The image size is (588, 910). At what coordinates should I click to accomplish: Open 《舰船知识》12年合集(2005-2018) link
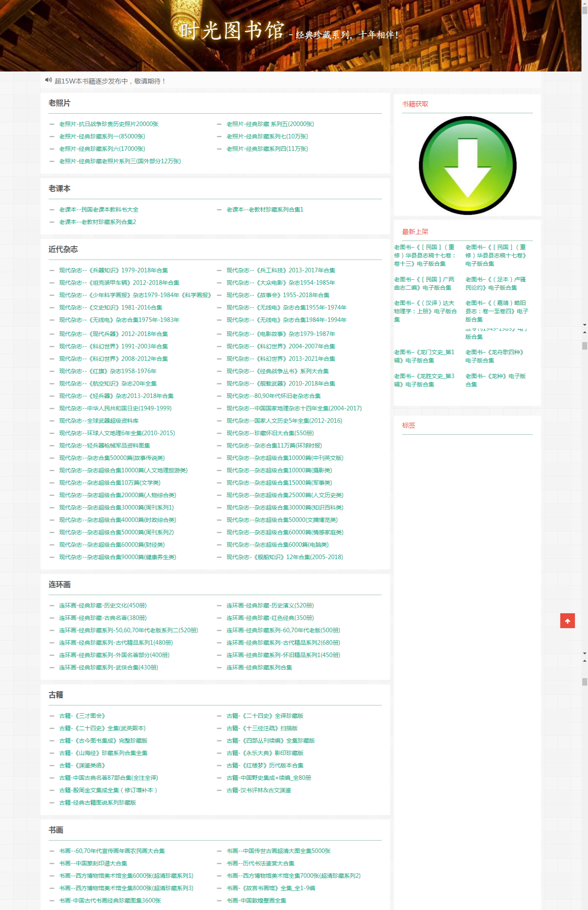285,557
